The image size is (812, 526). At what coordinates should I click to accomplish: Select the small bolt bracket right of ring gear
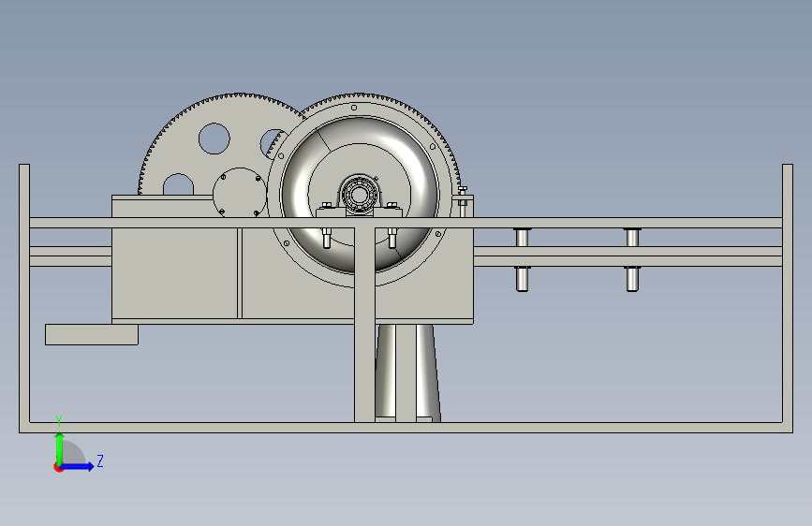click(463, 202)
